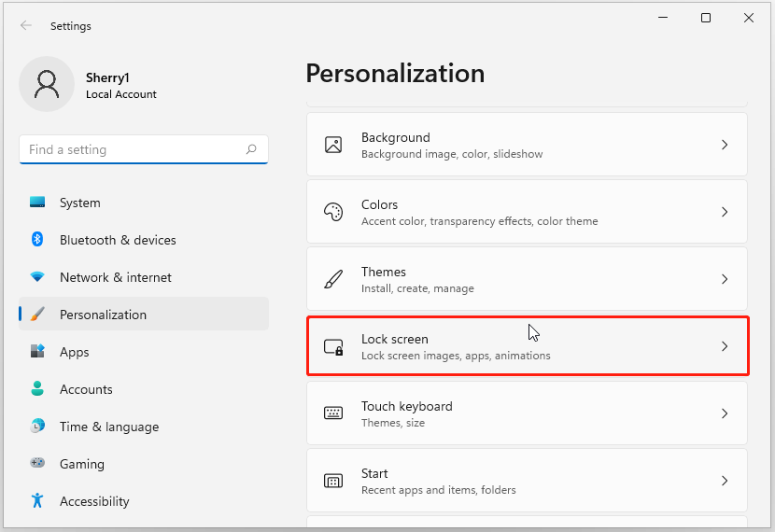The image size is (775, 532).
Task: Click the search magnifier icon
Action: (251, 149)
